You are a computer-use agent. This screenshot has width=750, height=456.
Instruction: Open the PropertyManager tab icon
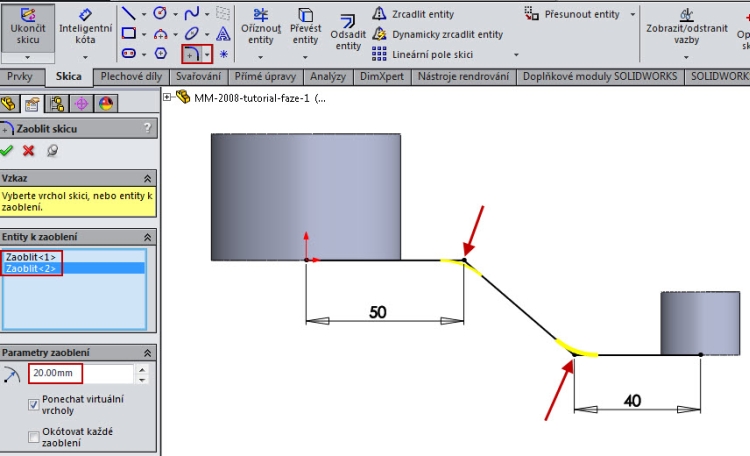click(x=32, y=103)
